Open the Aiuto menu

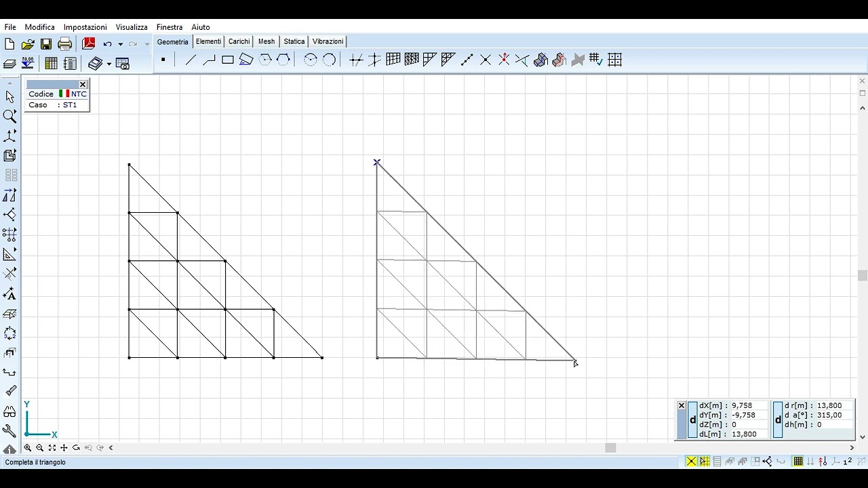point(201,27)
